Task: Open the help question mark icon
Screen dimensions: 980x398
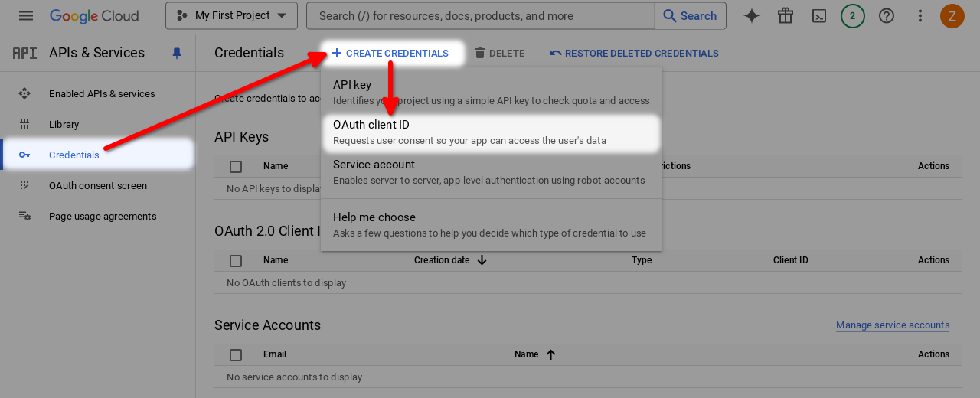Action: point(887,15)
